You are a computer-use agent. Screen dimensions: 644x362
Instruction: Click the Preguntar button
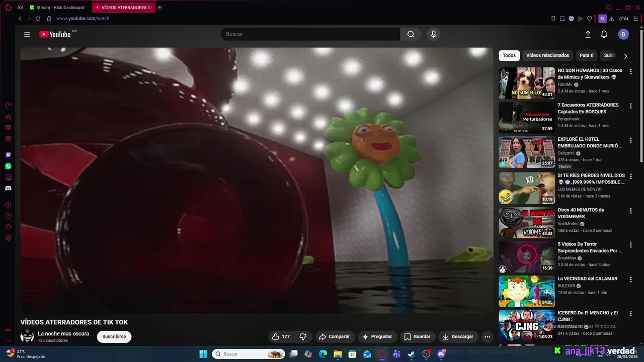pos(377,337)
